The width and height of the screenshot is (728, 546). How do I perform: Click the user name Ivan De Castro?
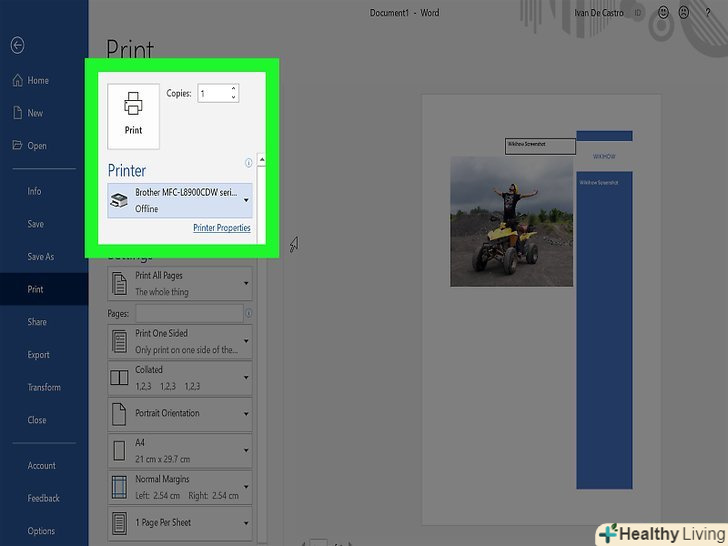tap(599, 13)
